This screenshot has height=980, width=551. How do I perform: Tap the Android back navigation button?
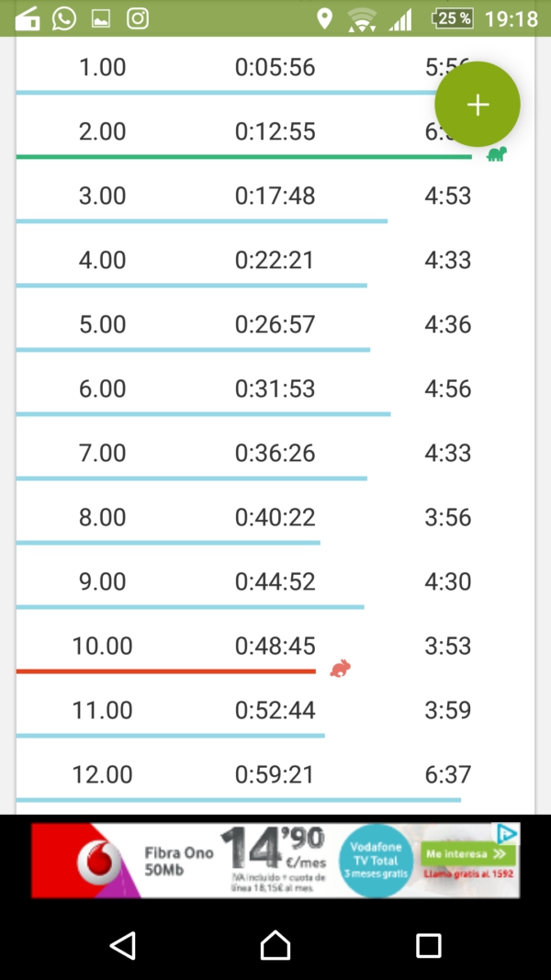coord(123,946)
